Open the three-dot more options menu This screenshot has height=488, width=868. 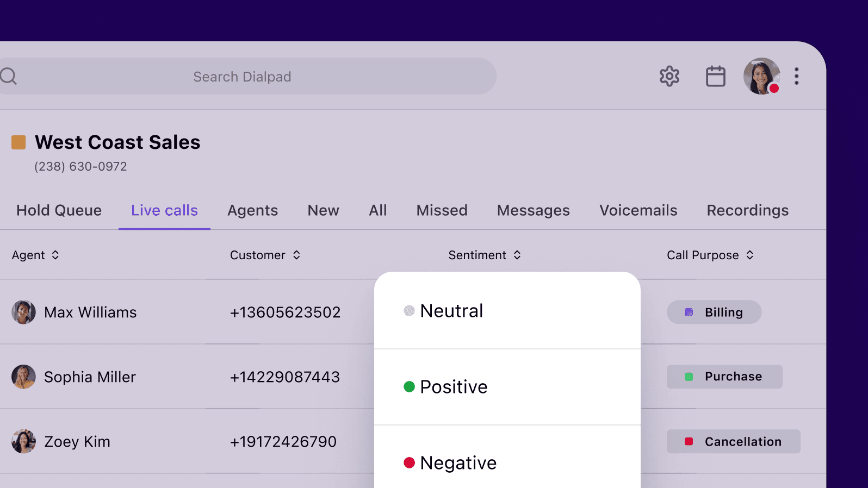(797, 76)
